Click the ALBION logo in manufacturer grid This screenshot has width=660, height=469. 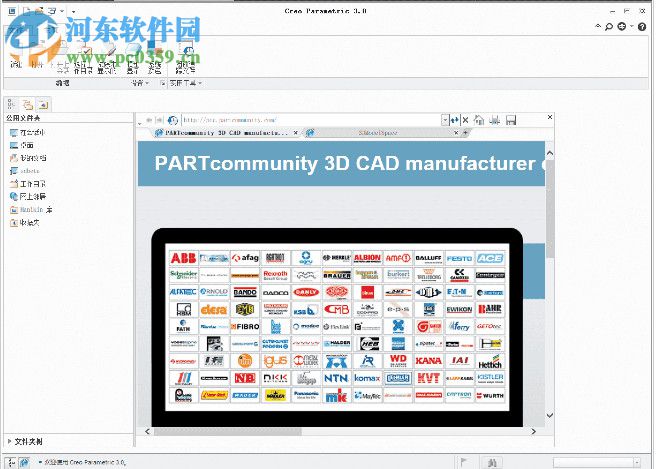tap(367, 258)
